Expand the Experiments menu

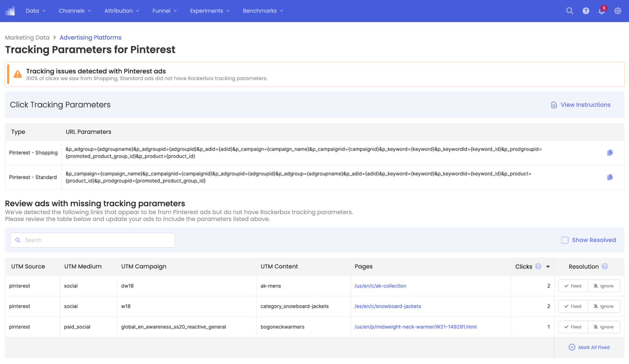pos(210,11)
